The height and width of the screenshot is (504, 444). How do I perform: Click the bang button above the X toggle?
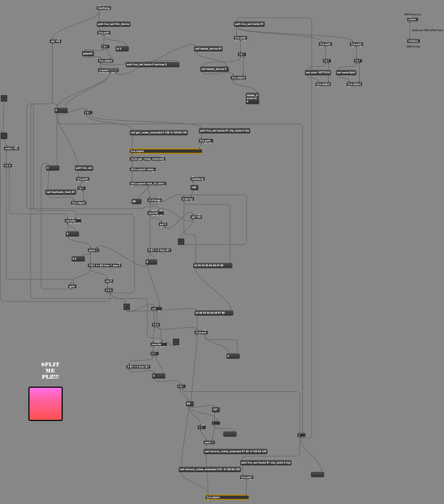point(4,98)
